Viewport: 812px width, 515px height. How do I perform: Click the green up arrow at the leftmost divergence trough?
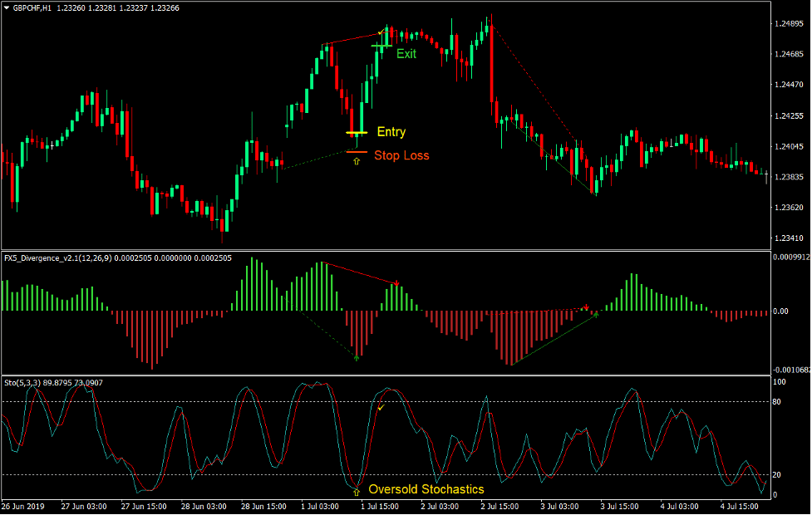point(357,357)
